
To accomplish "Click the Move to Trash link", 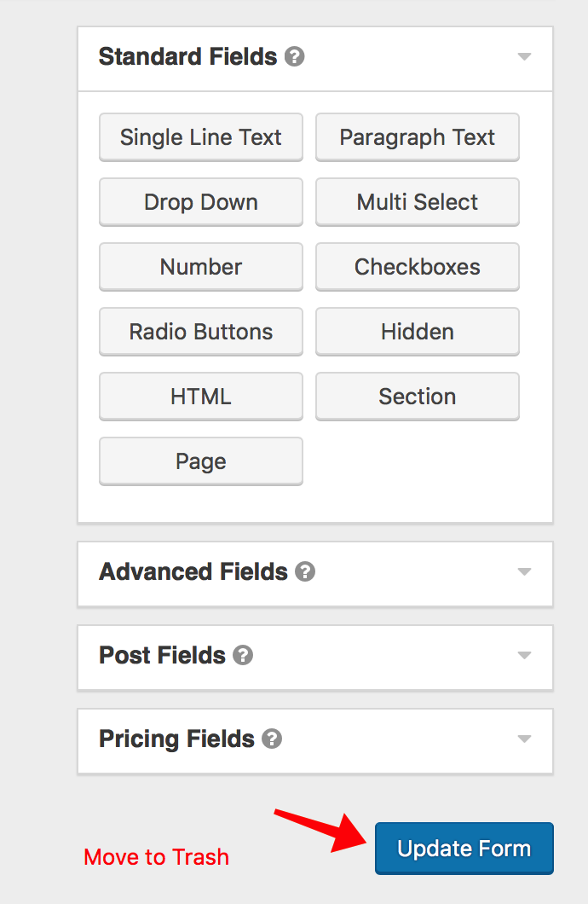I will [x=157, y=857].
